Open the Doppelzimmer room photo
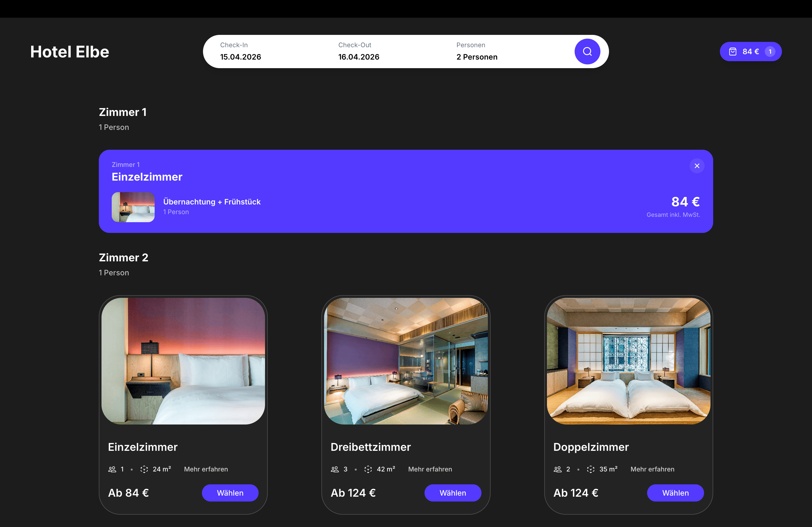This screenshot has width=812, height=527. (628, 361)
